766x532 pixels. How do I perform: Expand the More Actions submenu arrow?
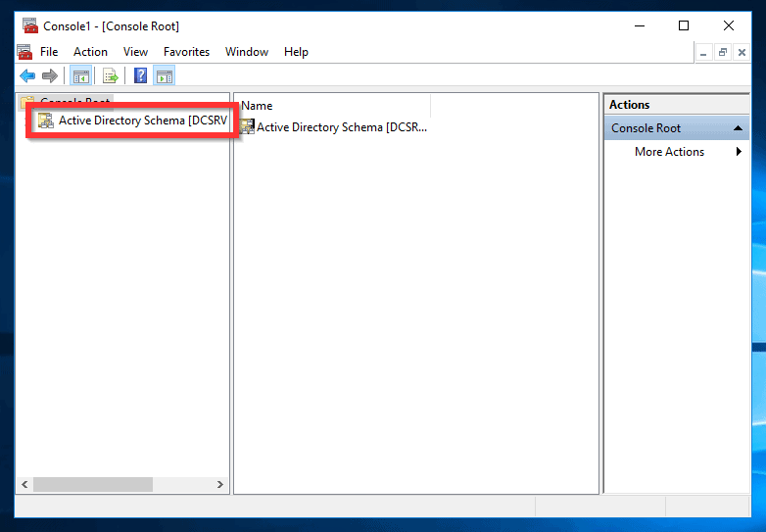point(739,152)
